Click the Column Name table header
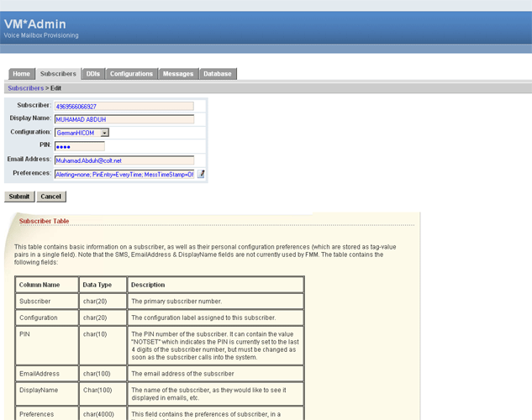 (x=40, y=285)
